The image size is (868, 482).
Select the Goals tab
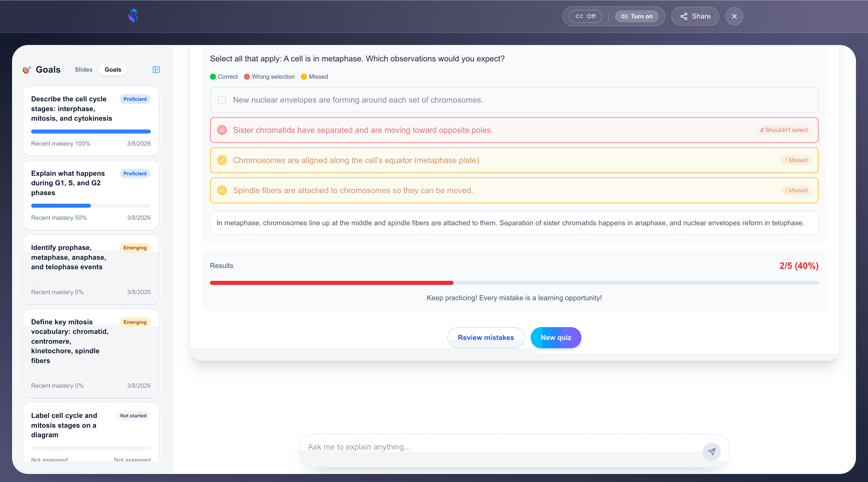(x=113, y=69)
